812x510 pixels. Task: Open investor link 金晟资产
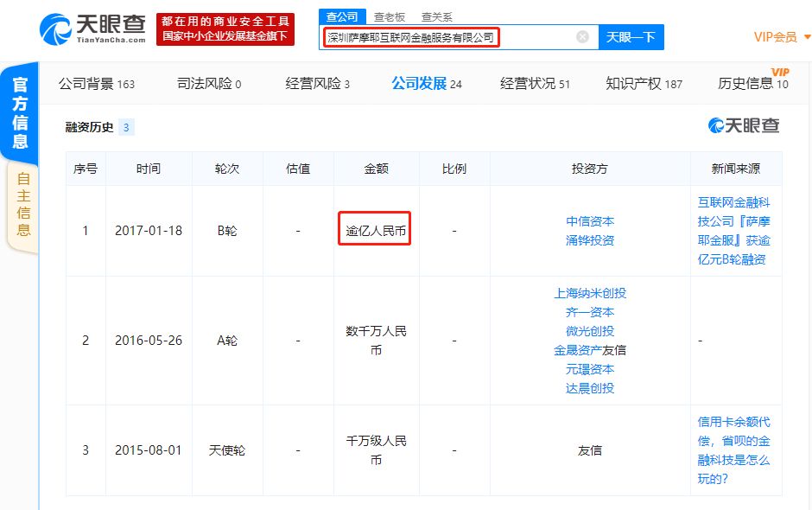click(578, 350)
